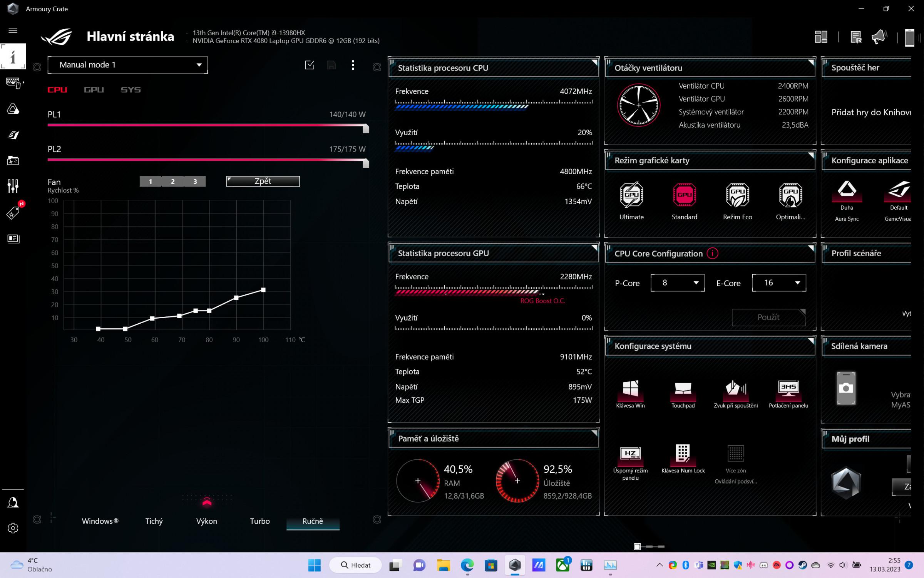Select fan preset 1
Screen dimensions: 924x578
pyautogui.click(x=151, y=181)
